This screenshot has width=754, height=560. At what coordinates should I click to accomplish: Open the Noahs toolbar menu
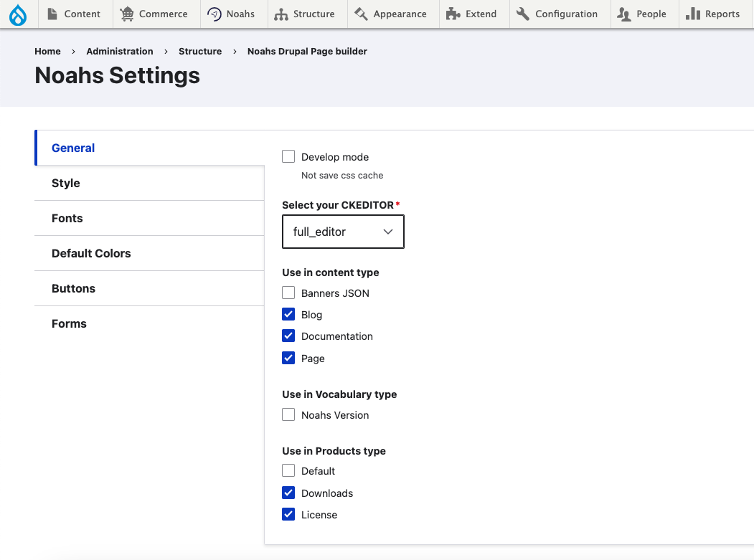coord(234,14)
